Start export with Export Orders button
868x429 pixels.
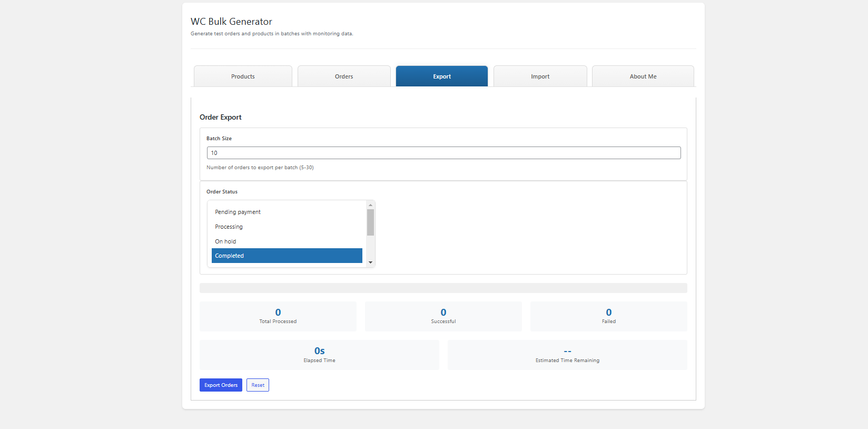(x=221, y=385)
